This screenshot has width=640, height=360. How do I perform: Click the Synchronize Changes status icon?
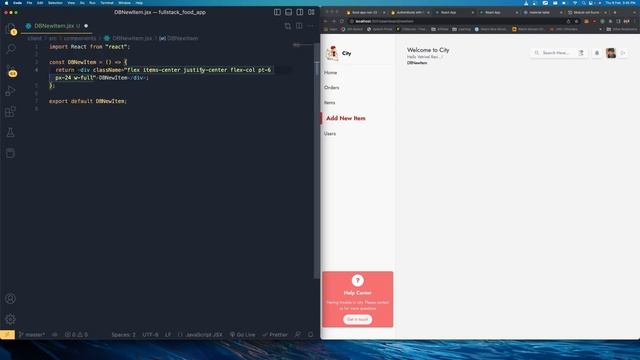[x=55, y=335]
